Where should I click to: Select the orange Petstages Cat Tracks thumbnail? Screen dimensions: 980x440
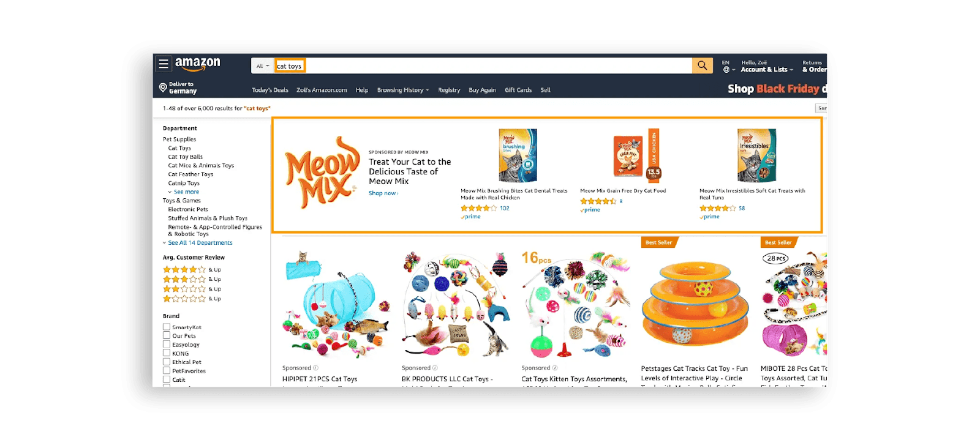point(695,304)
